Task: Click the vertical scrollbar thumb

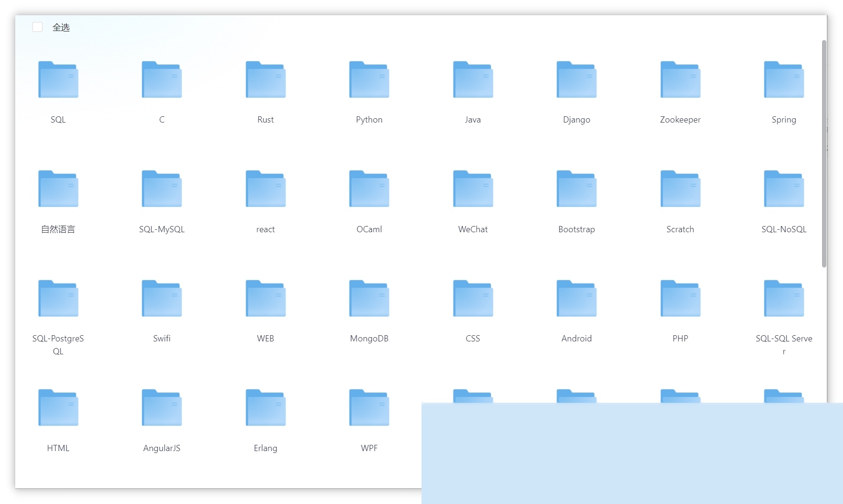Action: (x=824, y=154)
